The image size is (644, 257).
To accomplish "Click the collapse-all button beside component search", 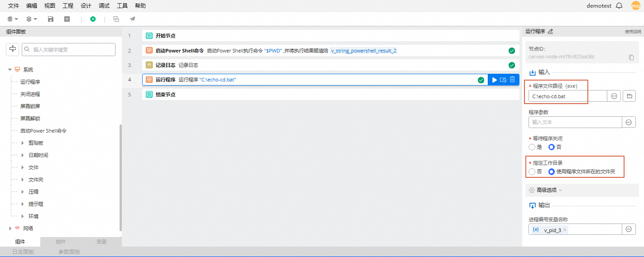I will point(12,49).
